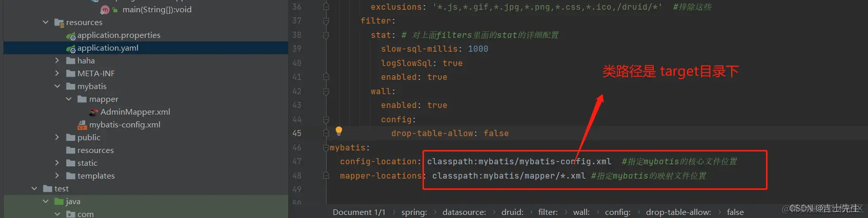Click the application.properties file icon

tap(71, 35)
